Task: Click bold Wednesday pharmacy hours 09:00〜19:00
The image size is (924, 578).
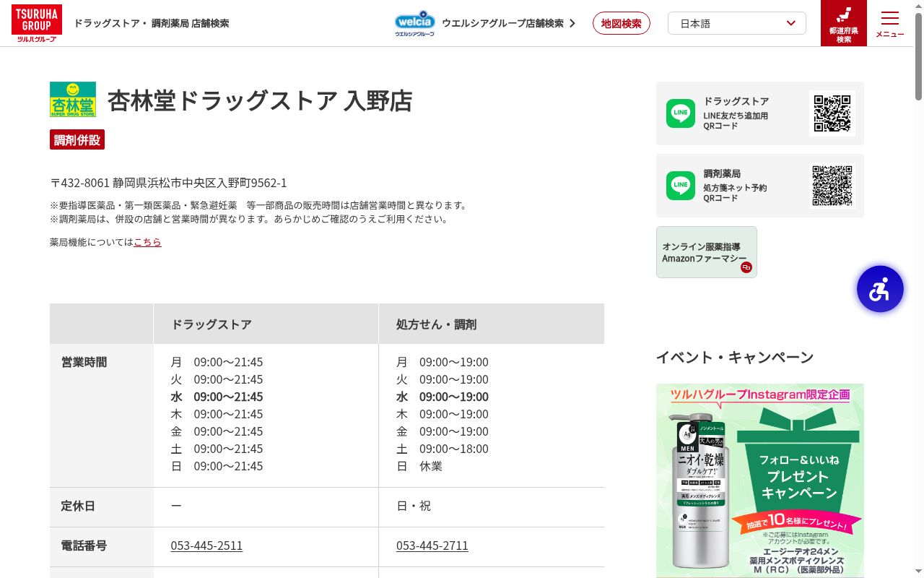Action: tap(454, 397)
